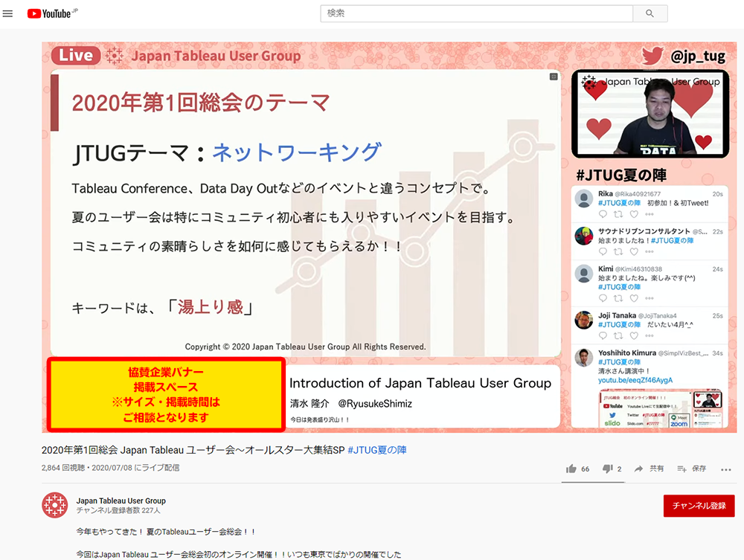The image size is (744, 560).
Task: Click the Twitter bird icon in video
Action: [x=652, y=56]
